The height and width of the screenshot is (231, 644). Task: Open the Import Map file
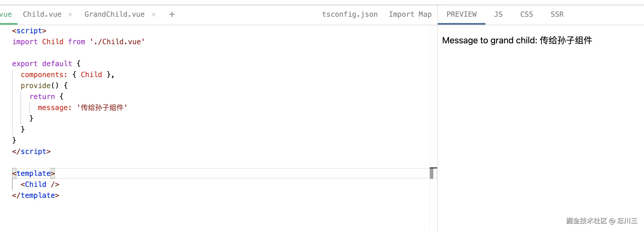[x=410, y=14]
